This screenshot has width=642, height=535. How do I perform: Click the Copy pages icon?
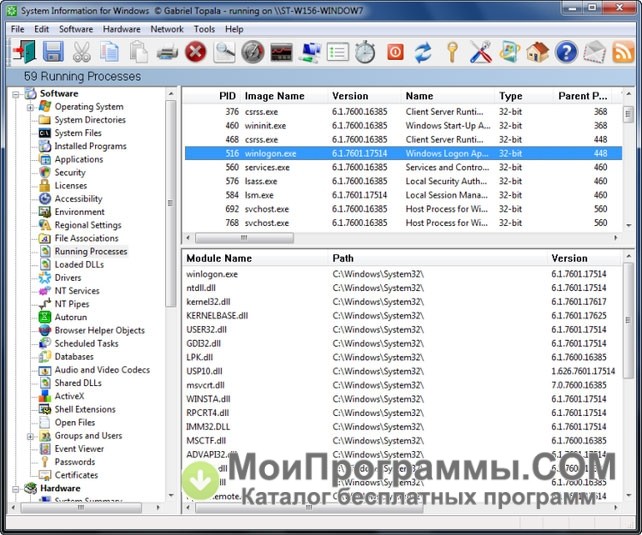coord(109,52)
